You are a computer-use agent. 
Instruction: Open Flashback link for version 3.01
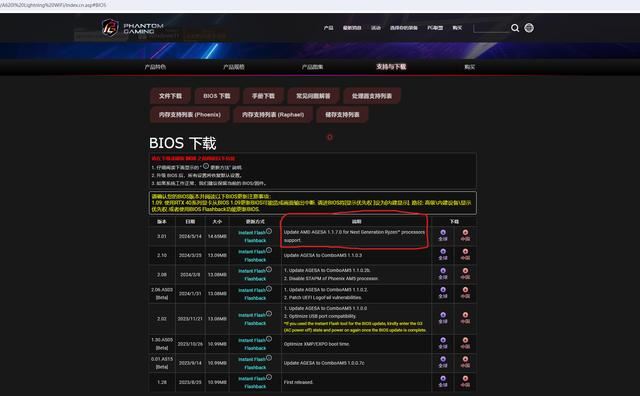click(255, 240)
